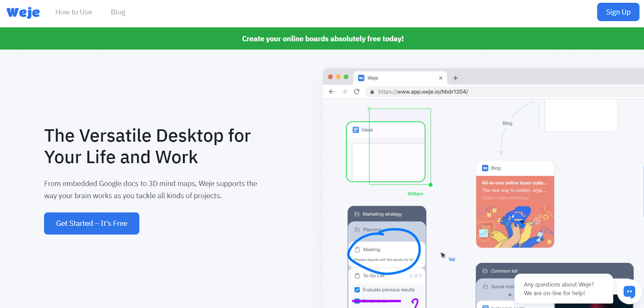Click the back arrow in mockup browser
Screen dimensions: 644x308
coord(331,92)
